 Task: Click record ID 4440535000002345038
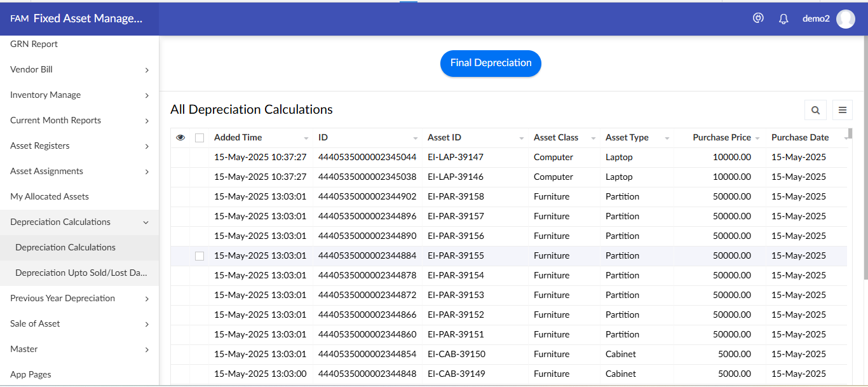click(367, 177)
